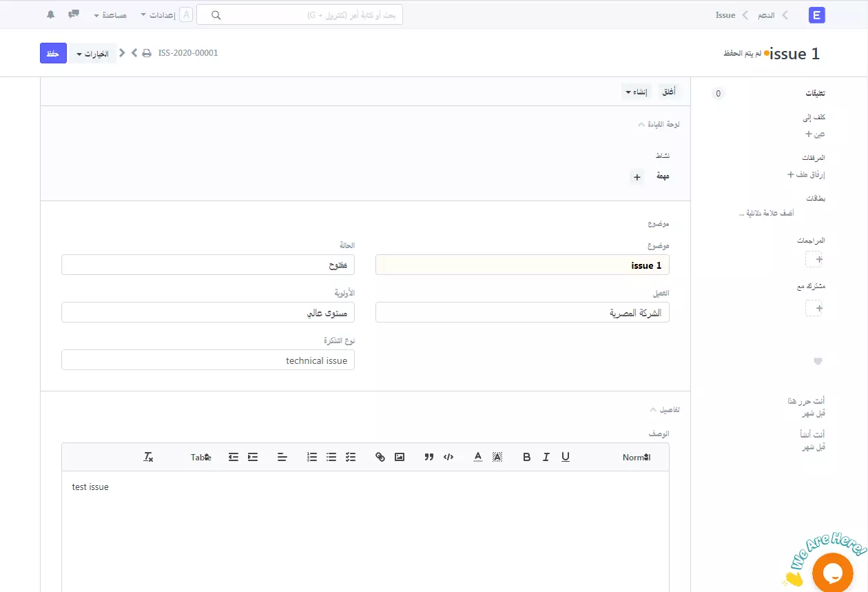Click the document ID ISS-2020-00001
The height and width of the screenshot is (592, 868).
pos(188,53)
